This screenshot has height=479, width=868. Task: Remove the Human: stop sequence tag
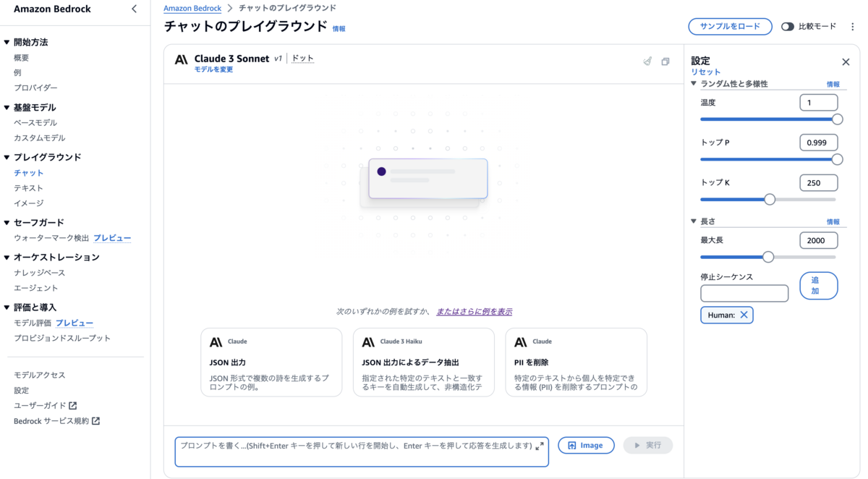click(744, 315)
